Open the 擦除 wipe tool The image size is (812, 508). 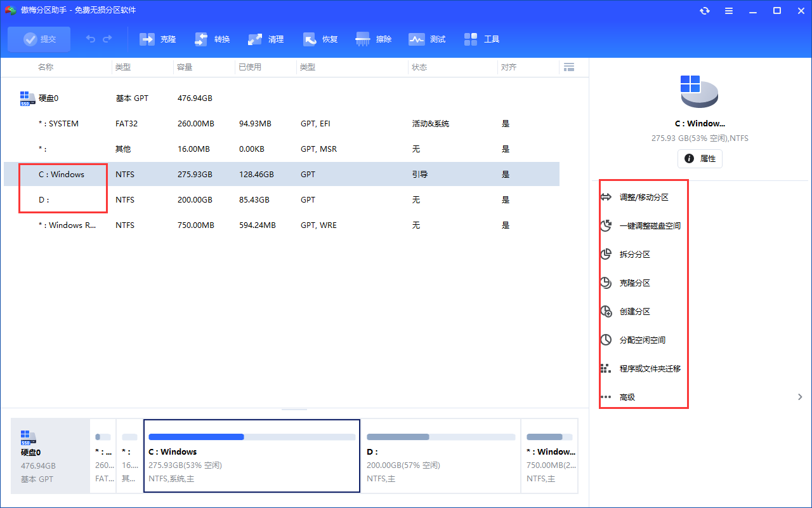point(374,39)
